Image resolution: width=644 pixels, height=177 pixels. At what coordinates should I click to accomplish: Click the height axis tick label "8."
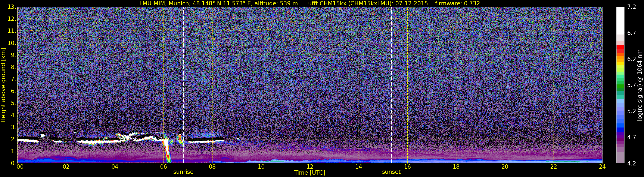[x=13, y=67]
